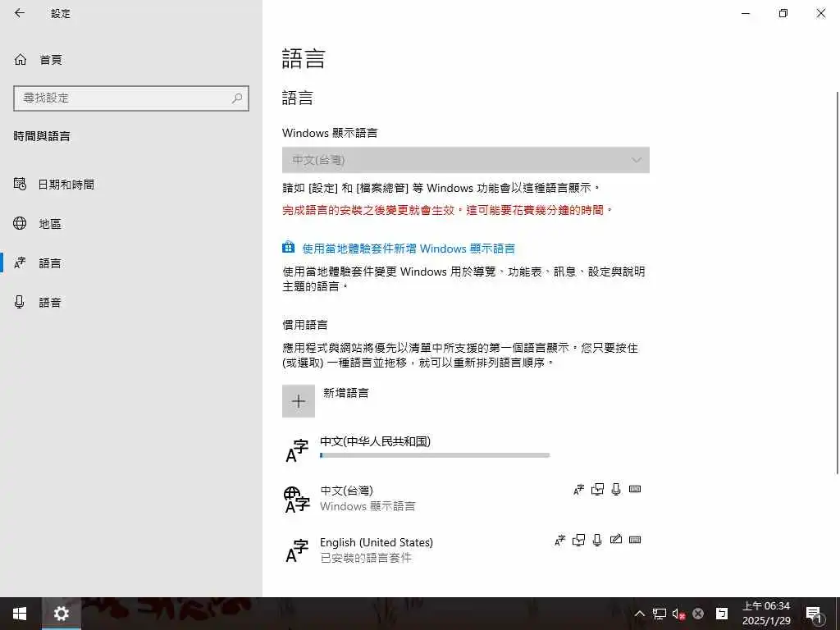
Task: Open the Action Center notification icon
Action: point(815,614)
